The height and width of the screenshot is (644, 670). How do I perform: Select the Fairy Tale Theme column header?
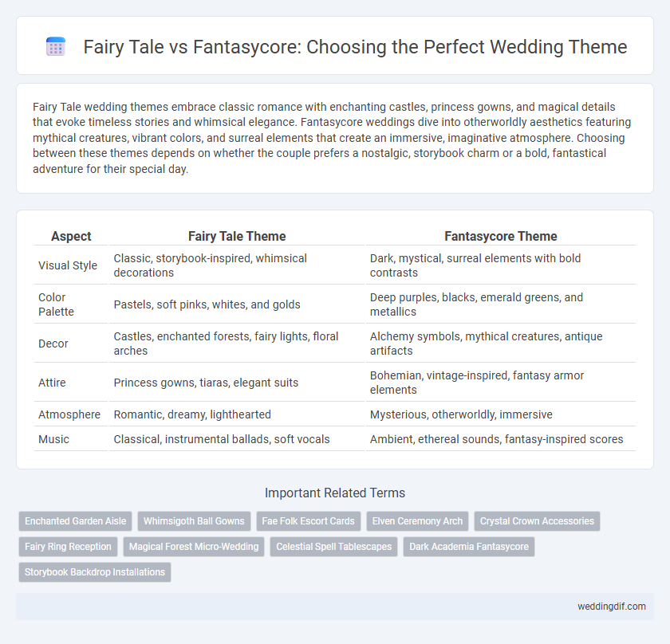click(x=237, y=236)
